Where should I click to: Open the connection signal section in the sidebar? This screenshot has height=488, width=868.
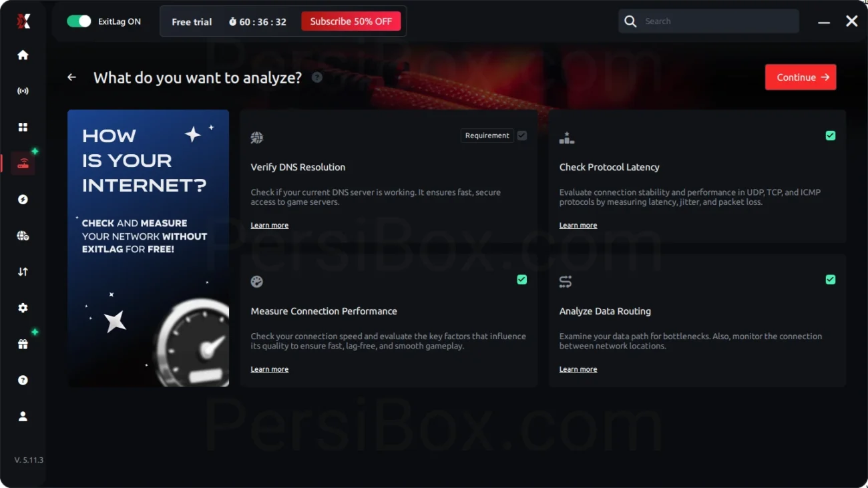[x=23, y=91]
